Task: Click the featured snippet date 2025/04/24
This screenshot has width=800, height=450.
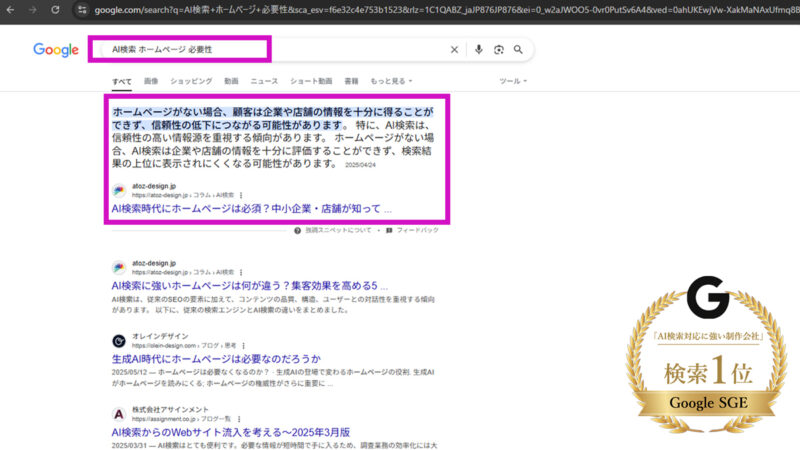Action: [x=360, y=165]
